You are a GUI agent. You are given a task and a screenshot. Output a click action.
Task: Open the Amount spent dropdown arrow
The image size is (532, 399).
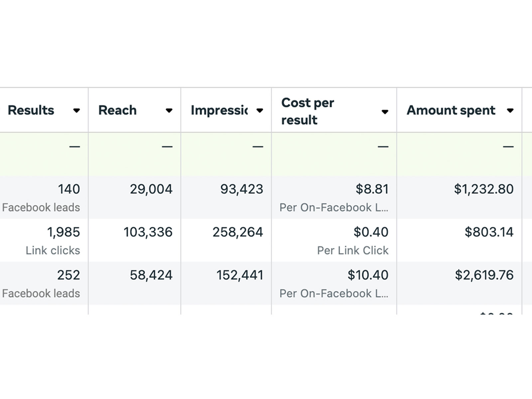point(510,111)
